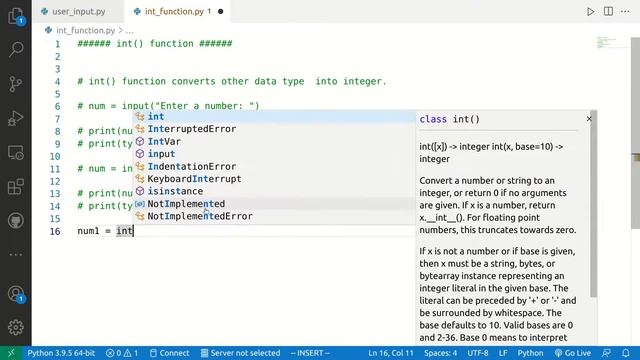640x360 pixels.
Task: Choose KeyboardInterrupt from suggestions
Action: tap(274, 179)
